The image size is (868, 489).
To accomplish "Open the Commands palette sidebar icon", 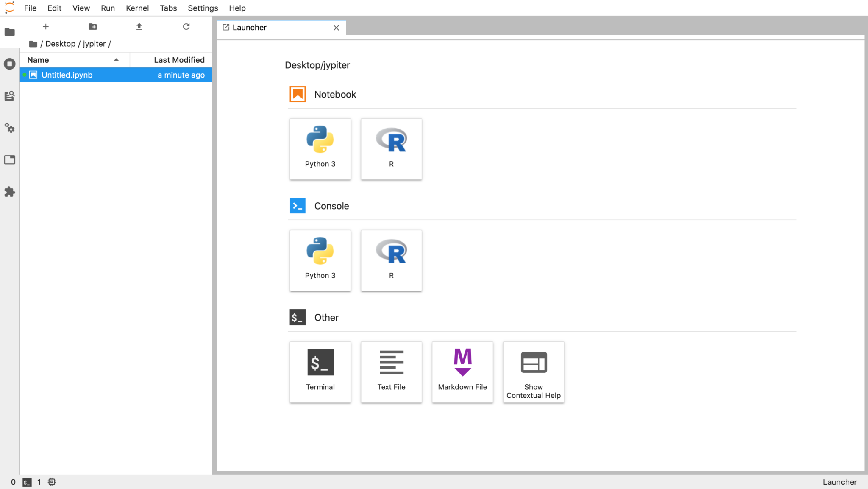I will point(9,96).
